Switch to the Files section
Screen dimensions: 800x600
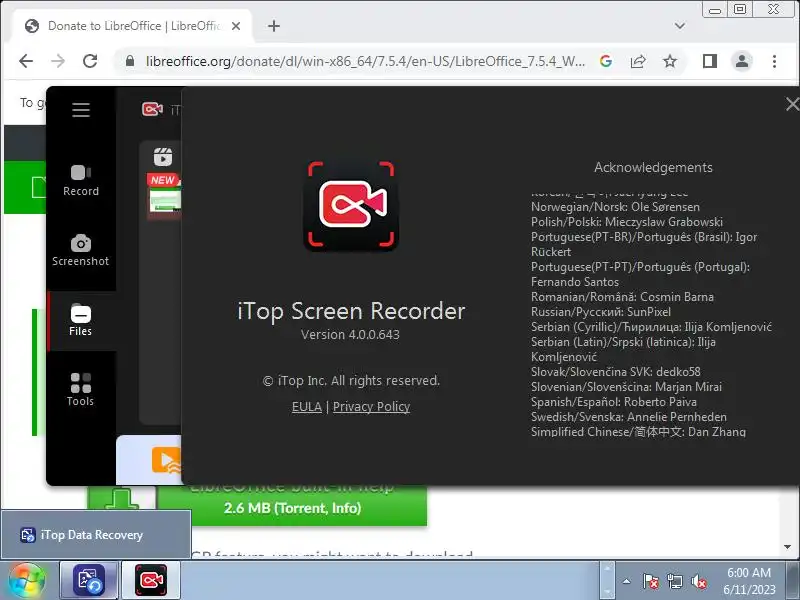click(x=81, y=320)
